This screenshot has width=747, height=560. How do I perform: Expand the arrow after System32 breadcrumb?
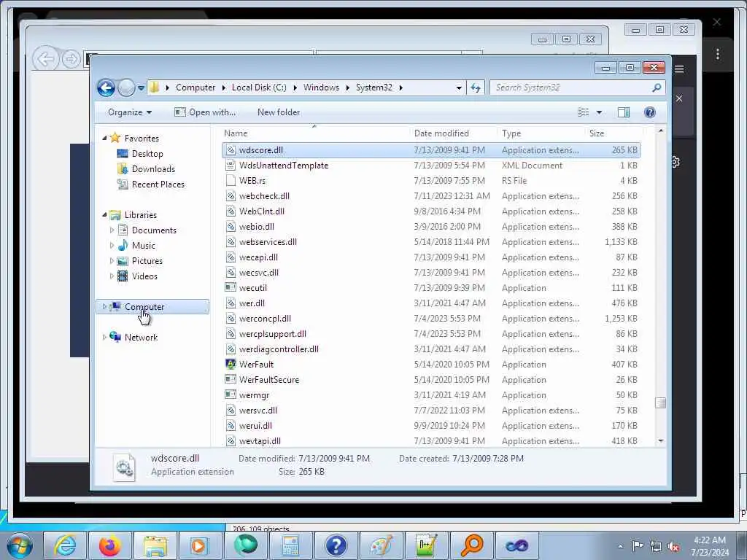click(x=400, y=87)
